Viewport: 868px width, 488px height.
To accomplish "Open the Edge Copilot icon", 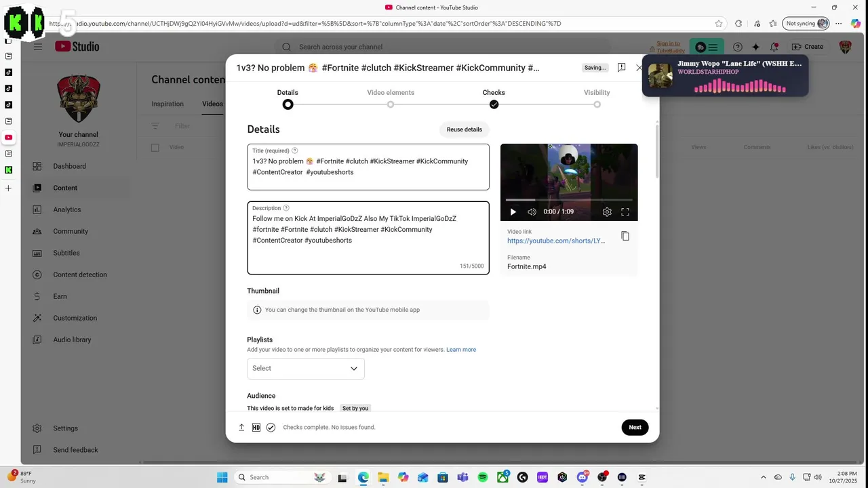I will pyautogui.click(x=856, y=24).
